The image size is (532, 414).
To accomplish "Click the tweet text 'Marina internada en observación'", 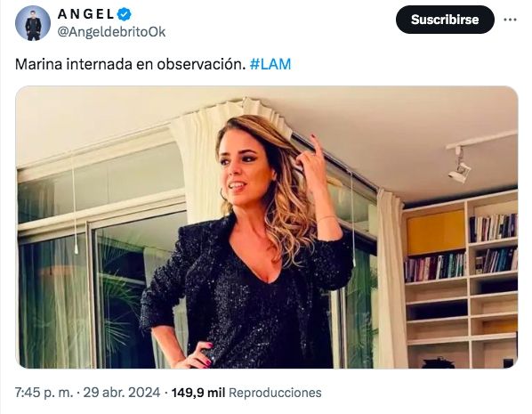I will click(130, 64).
